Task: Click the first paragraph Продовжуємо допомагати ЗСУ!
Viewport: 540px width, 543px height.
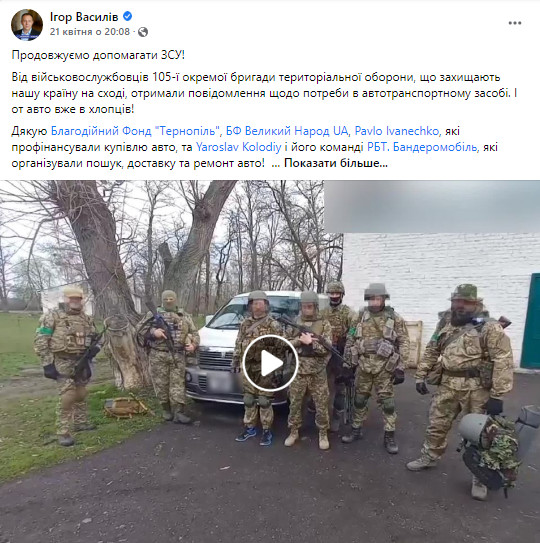Action: (x=98, y=55)
